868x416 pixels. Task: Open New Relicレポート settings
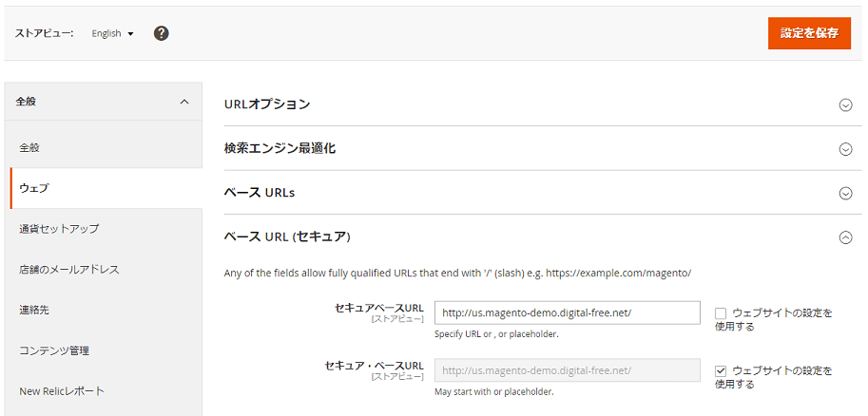coord(62,390)
